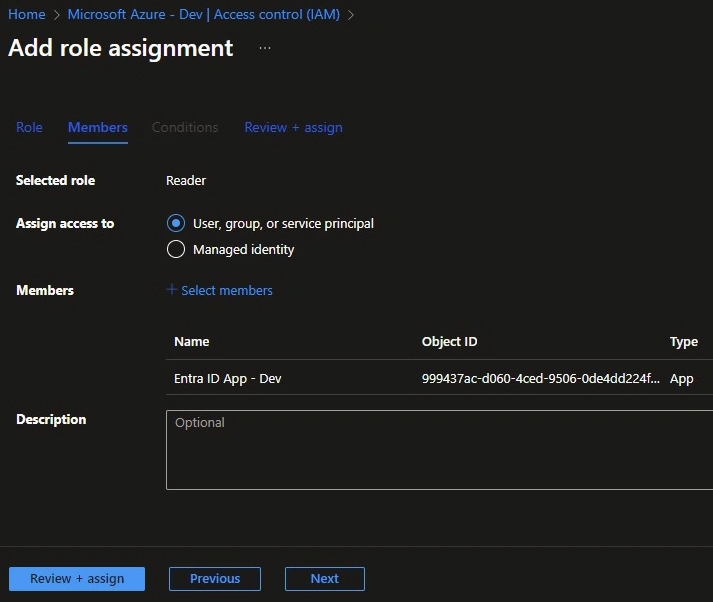
Task: Sort by the Name column header
Action: click(191, 341)
